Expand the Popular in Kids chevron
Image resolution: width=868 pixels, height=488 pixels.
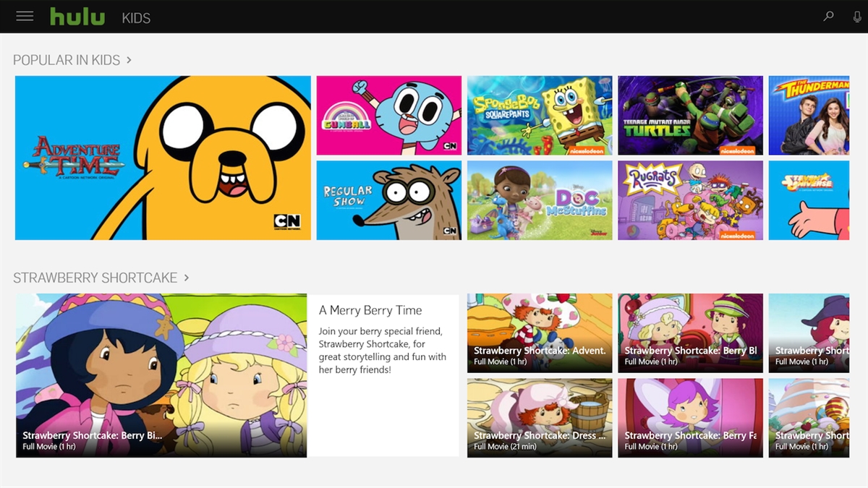click(x=129, y=60)
